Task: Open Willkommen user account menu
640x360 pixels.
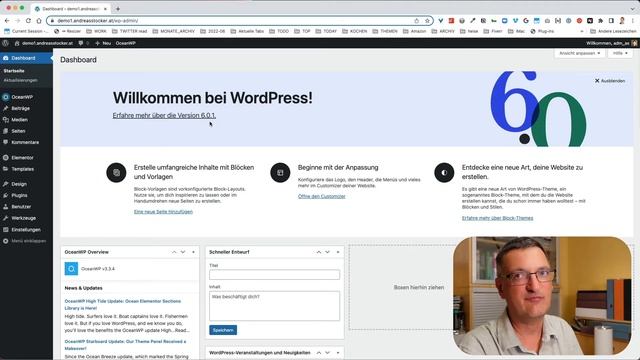Action: [611, 43]
